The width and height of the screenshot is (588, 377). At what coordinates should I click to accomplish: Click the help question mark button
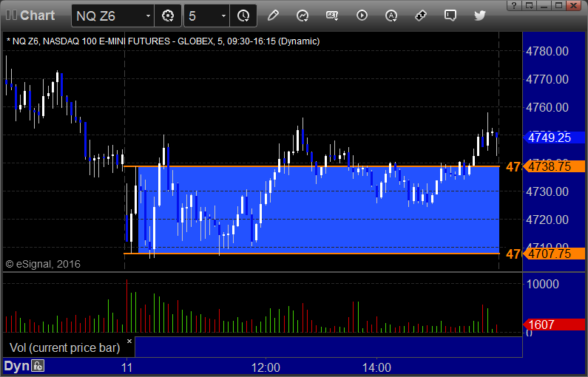pos(514,5)
